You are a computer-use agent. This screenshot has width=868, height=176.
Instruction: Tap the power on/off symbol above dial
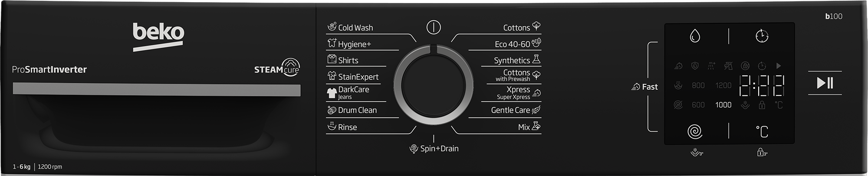click(434, 27)
